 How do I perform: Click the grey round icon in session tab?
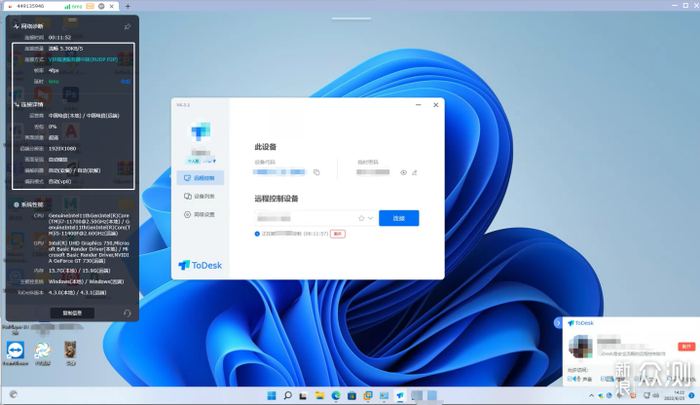point(101,6)
